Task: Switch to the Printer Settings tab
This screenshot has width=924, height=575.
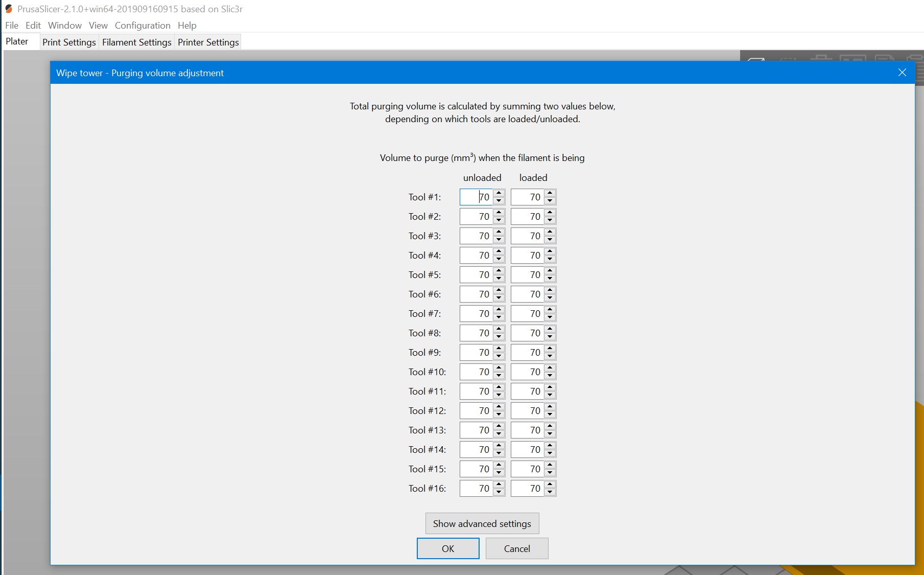Action: (208, 42)
